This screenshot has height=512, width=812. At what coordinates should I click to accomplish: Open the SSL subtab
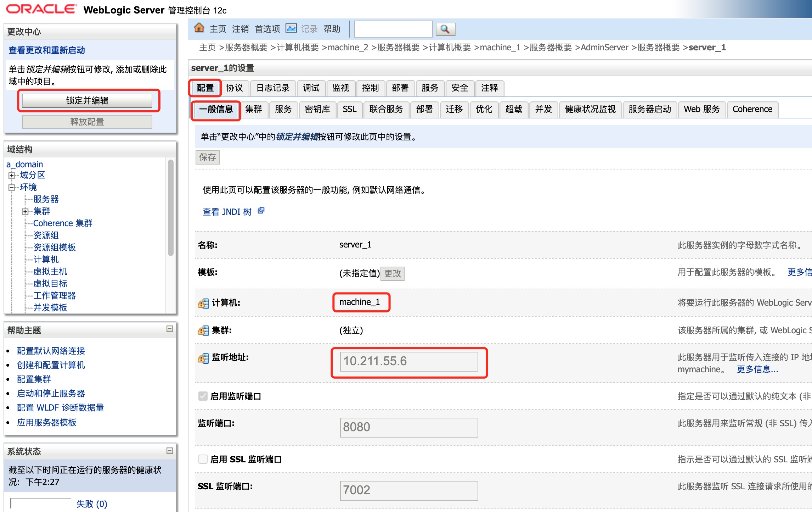350,109
